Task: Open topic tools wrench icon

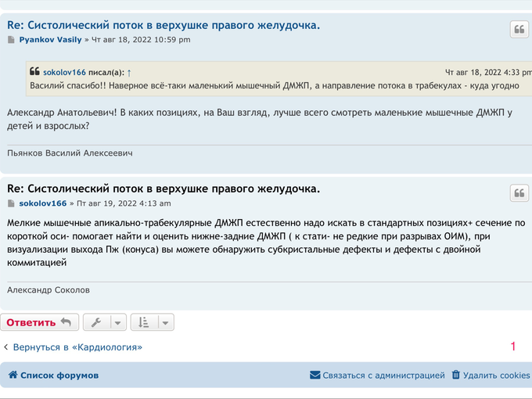Action: click(x=96, y=322)
